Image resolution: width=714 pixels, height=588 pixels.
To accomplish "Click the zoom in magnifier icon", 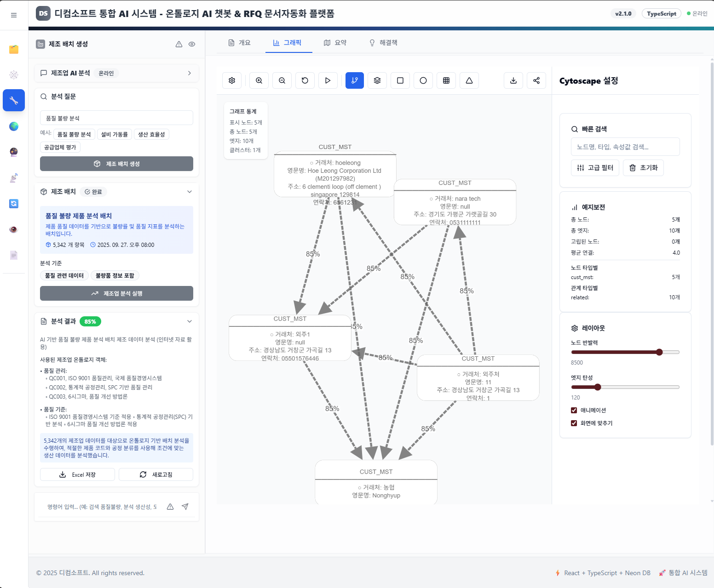I will 259,80.
